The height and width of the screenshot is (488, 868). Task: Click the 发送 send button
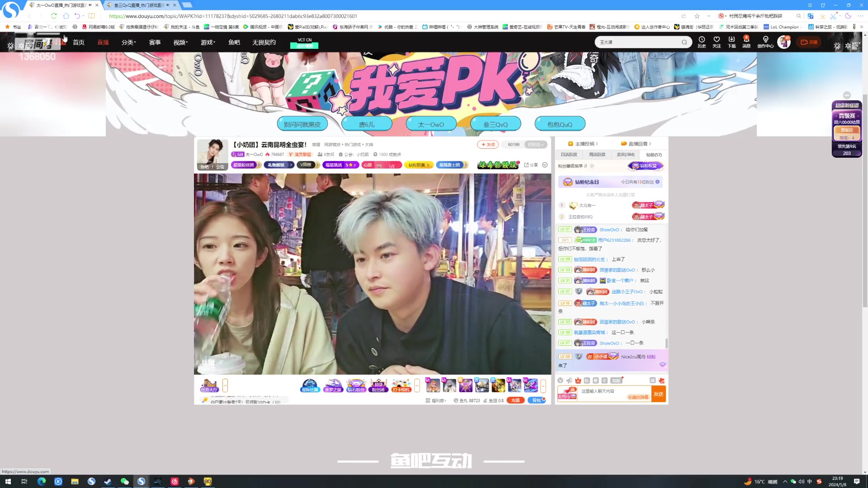[x=658, y=394]
